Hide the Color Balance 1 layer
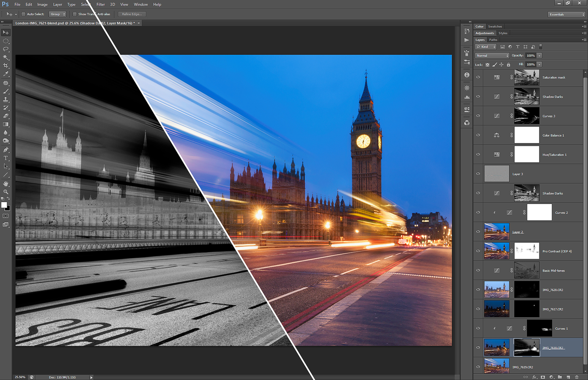 (x=478, y=135)
